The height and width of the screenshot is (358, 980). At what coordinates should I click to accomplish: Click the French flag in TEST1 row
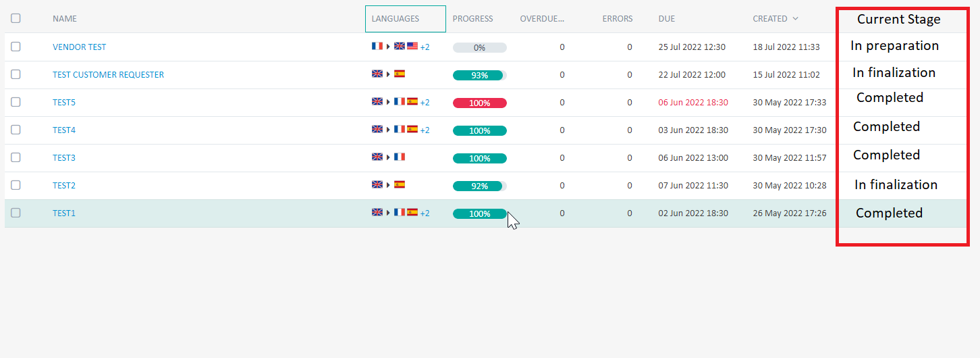point(400,212)
